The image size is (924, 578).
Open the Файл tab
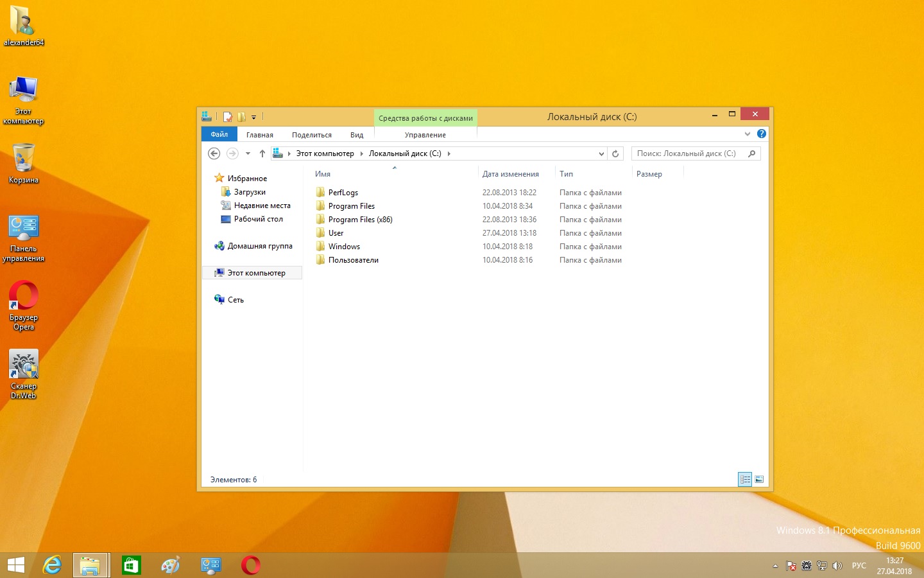click(x=219, y=134)
